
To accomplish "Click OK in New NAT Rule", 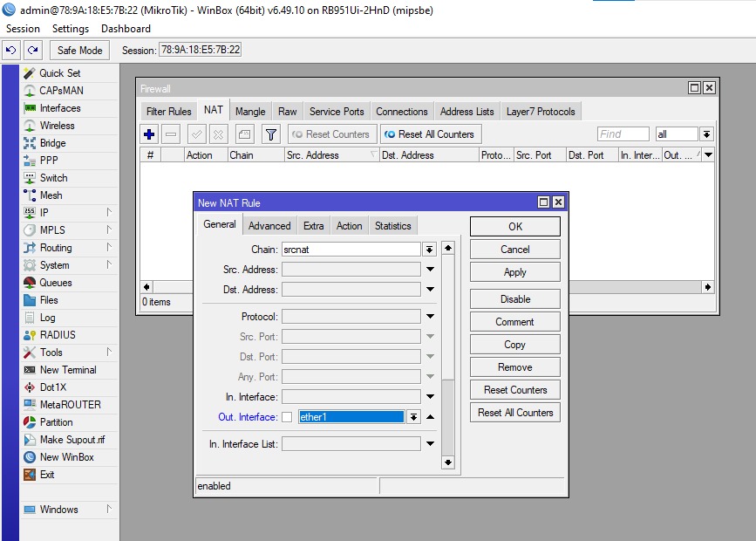I will point(515,226).
